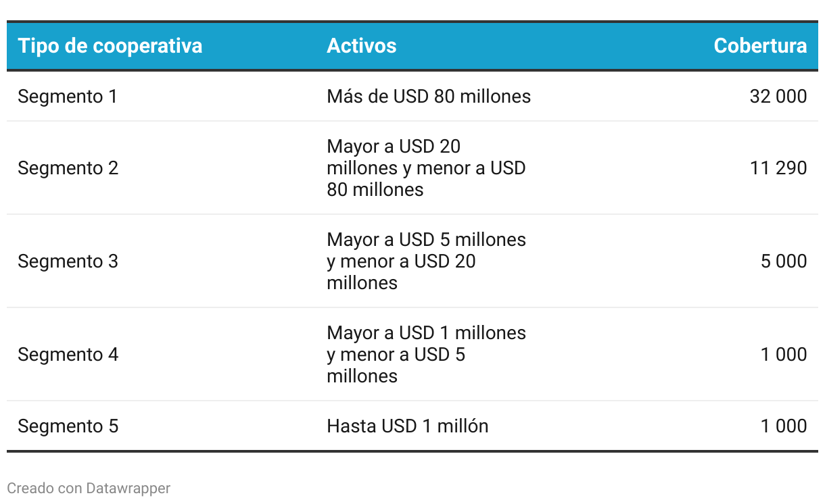Image resolution: width=825 pixels, height=504 pixels.
Task: Select the 'Segmento 3' row label
Action: click(x=68, y=261)
